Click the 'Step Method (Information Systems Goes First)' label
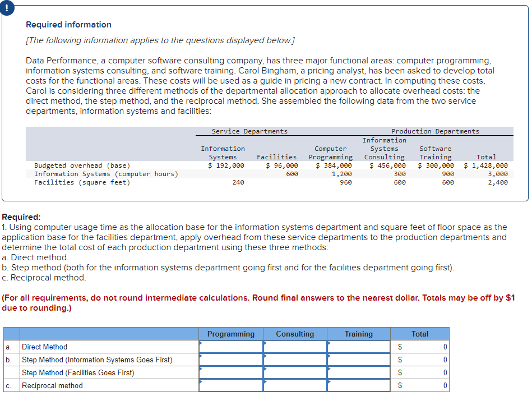 pyautogui.click(x=97, y=360)
